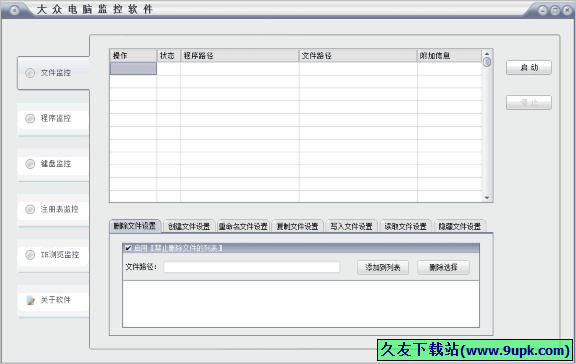
Task: Minimize the 大众电脑监控软件 window
Action: pyautogui.click(x=543, y=10)
